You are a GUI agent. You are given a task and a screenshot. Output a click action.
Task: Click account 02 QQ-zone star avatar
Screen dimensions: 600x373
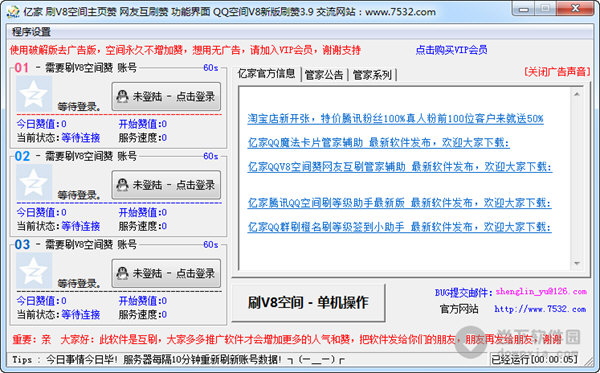pos(34,182)
